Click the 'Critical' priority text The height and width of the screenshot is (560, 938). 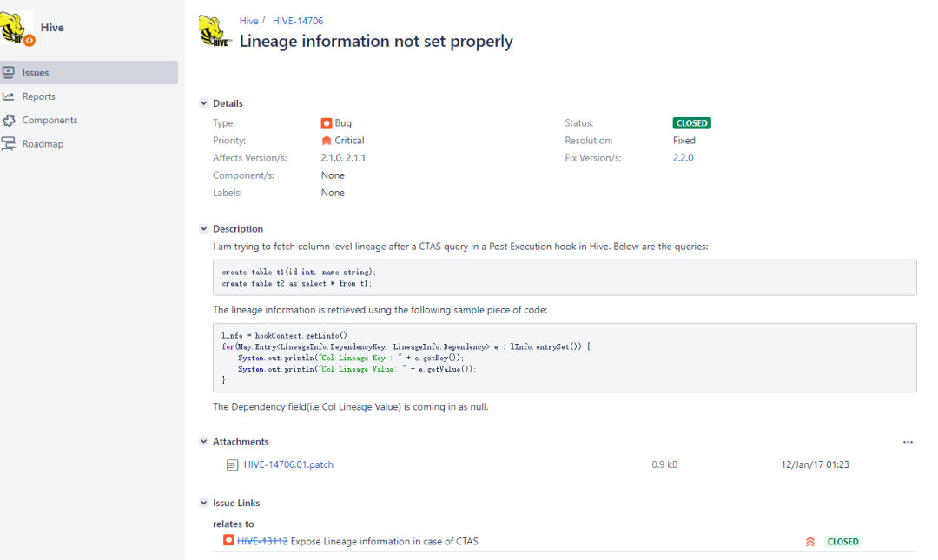point(349,141)
